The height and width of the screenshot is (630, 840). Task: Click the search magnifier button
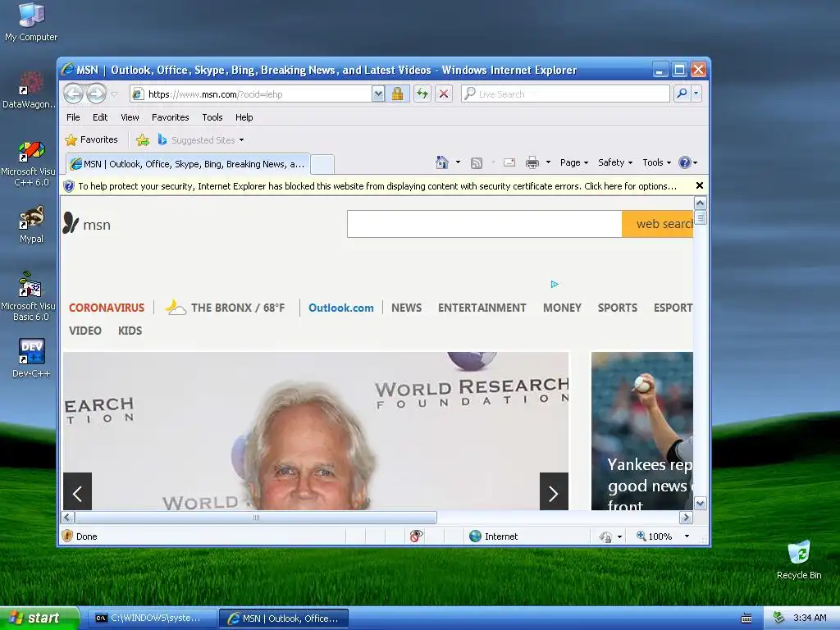click(682, 94)
